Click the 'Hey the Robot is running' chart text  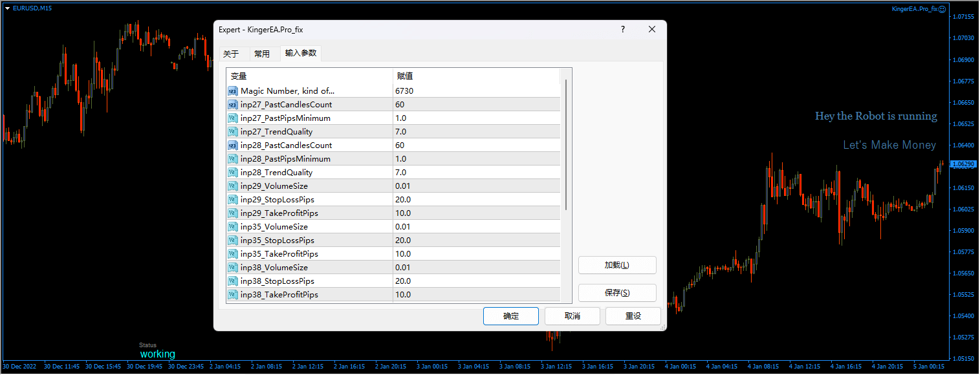tap(876, 116)
